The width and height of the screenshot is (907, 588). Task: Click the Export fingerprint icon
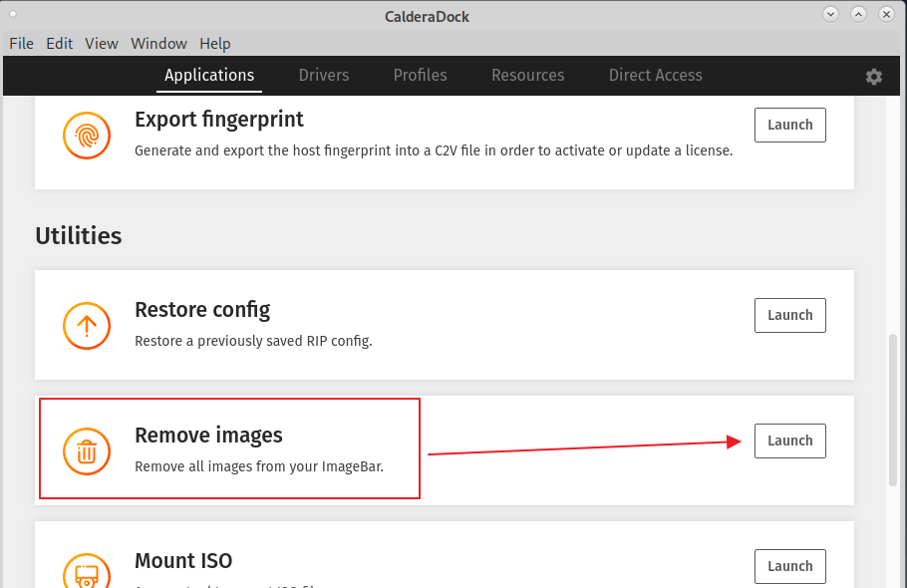87,135
